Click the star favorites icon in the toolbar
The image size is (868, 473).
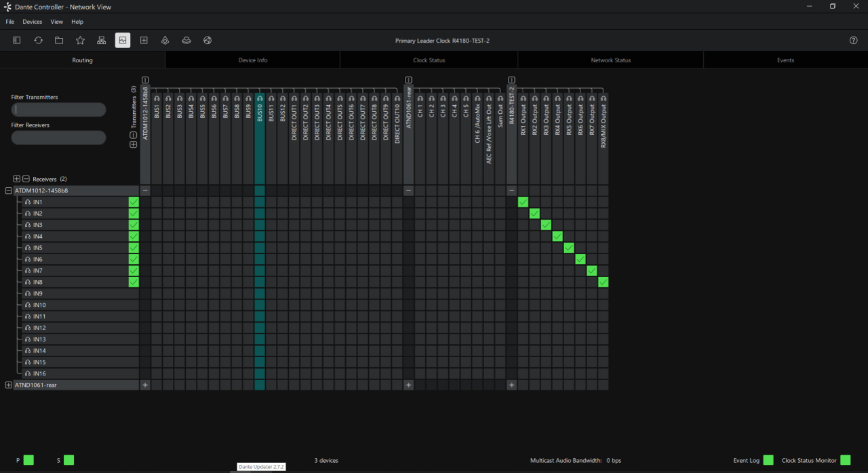[x=80, y=41]
